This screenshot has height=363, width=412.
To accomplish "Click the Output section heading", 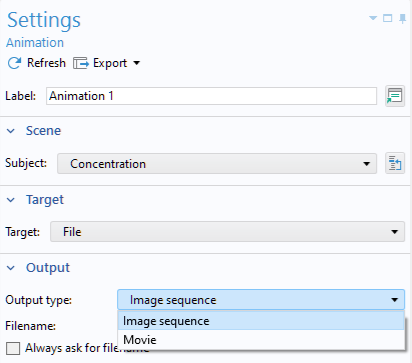I will [48, 268].
